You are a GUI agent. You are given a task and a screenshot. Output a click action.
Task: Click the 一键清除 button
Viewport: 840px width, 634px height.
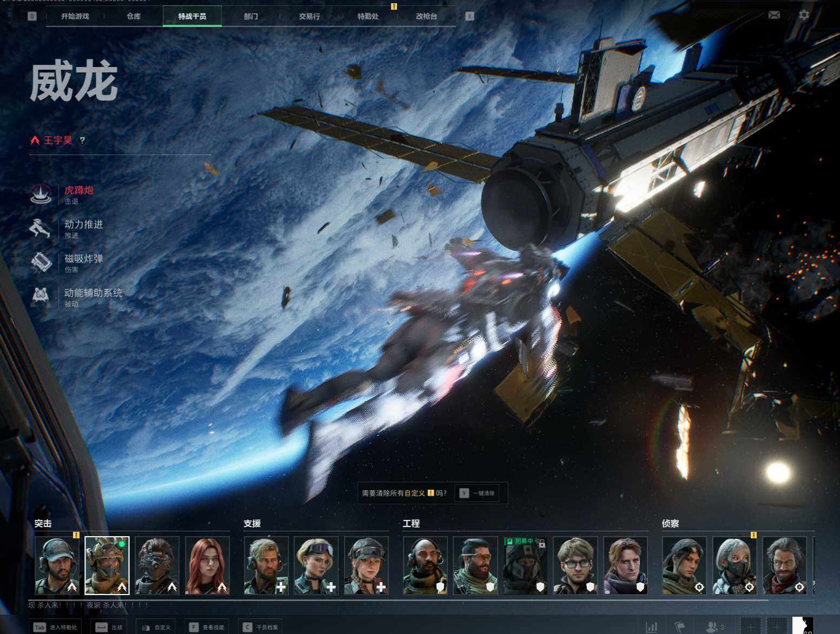tap(478, 493)
